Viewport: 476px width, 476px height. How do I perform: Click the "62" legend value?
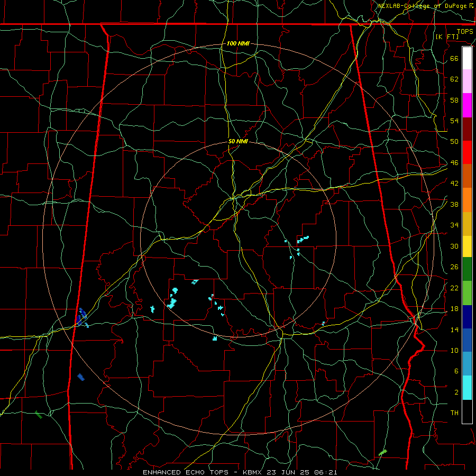point(454,79)
